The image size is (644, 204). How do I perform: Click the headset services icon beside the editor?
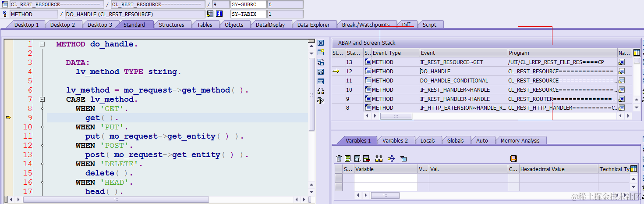321,91
